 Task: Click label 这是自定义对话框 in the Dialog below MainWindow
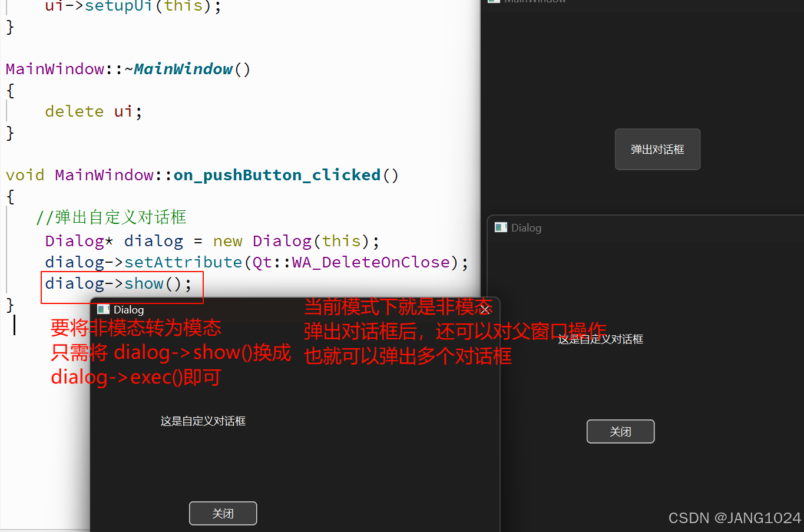[x=601, y=339]
